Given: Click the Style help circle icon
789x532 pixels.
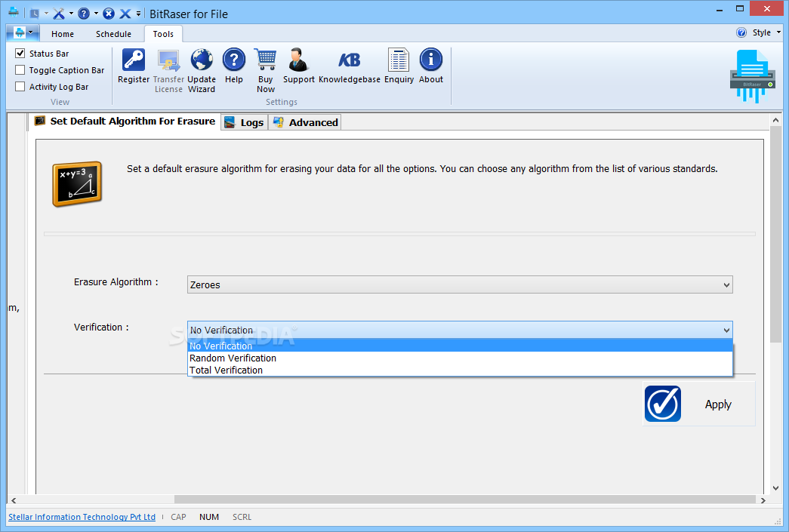Looking at the screenshot, I should [741, 32].
